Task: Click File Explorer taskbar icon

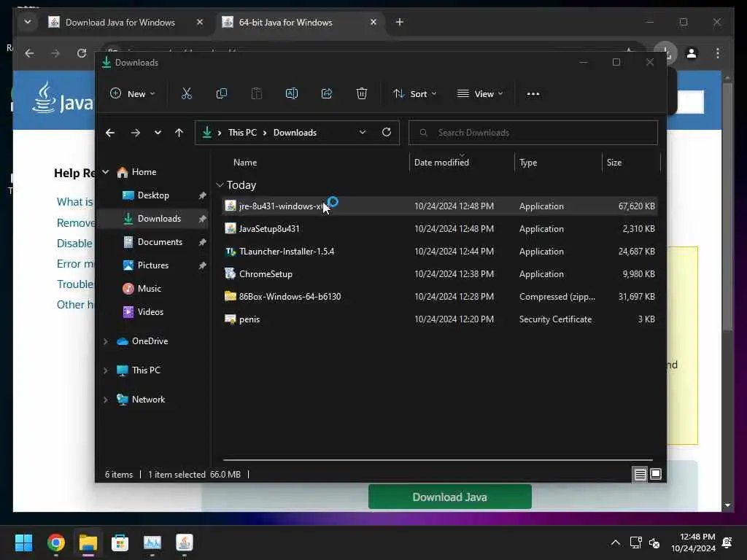Action: click(88, 542)
